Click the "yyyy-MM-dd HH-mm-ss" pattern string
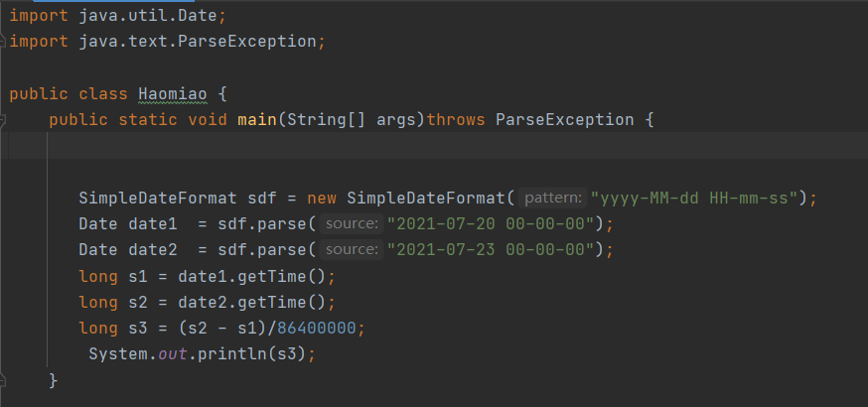This screenshot has height=407, width=868. (x=694, y=198)
